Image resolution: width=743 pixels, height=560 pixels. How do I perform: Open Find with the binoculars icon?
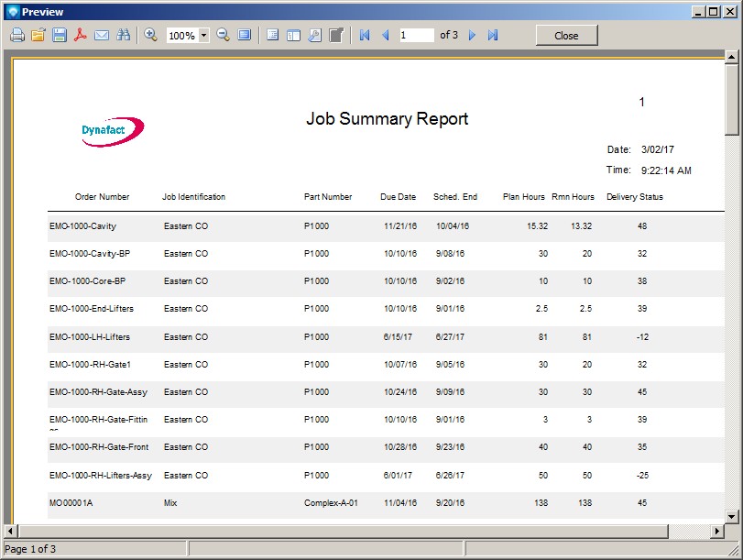123,35
